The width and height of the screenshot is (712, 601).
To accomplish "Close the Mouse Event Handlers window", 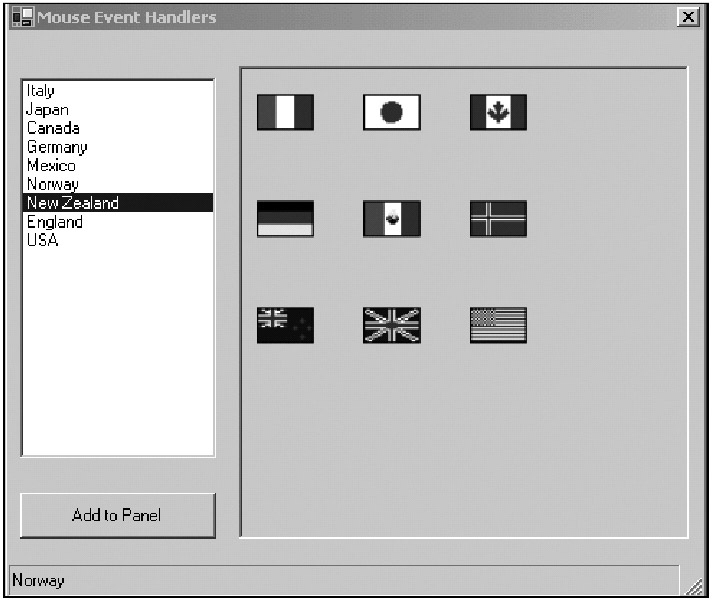I will [687, 17].
